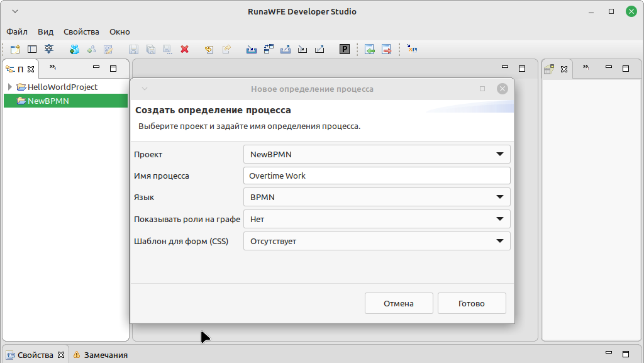Open the Шаблон для форм (CSS) dropdown
The image size is (644, 363).
click(x=377, y=241)
